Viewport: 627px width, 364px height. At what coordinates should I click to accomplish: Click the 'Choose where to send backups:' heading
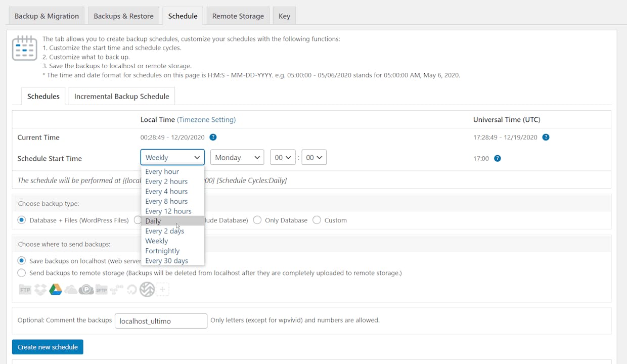(x=64, y=244)
